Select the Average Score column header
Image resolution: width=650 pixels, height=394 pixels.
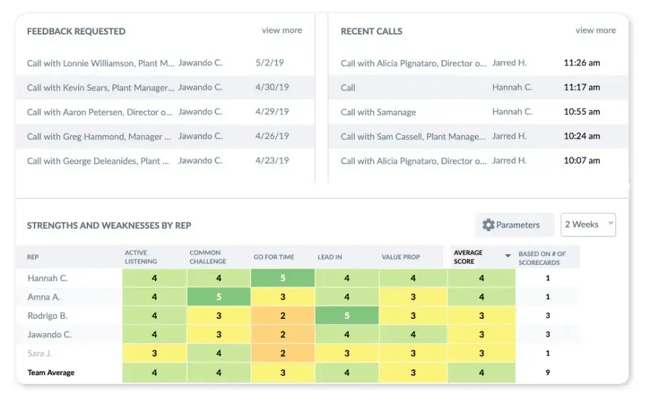pos(468,257)
